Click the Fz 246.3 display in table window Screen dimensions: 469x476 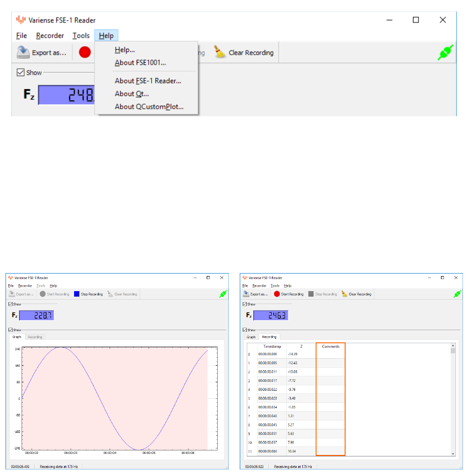(271, 315)
